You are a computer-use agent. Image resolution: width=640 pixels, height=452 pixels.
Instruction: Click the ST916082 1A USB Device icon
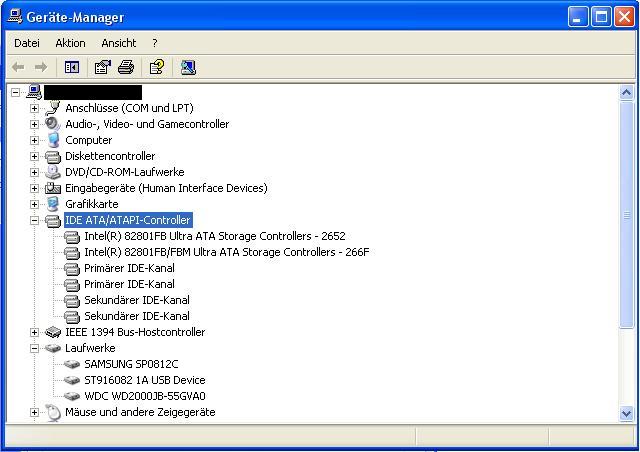[72, 380]
